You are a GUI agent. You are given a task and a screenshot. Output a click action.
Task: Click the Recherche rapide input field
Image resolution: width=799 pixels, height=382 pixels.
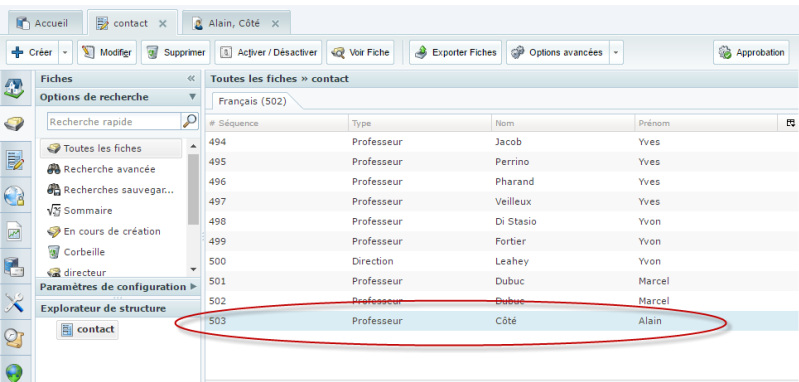point(114,121)
